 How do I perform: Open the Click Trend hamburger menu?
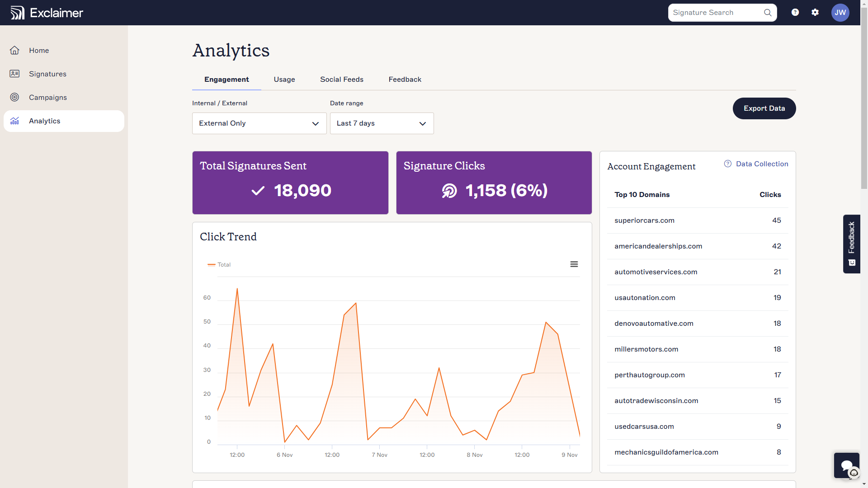(x=574, y=264)
